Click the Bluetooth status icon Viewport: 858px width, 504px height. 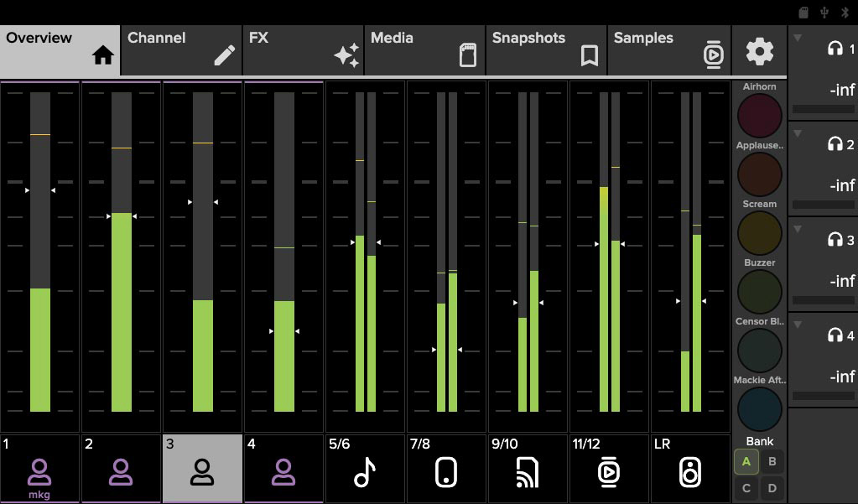(845, 12)
